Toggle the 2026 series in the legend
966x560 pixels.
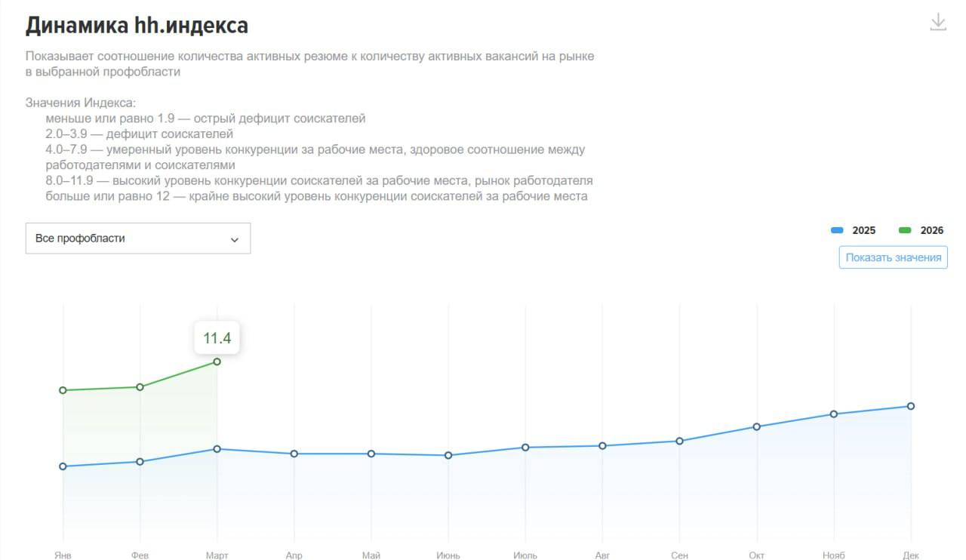click(921, 230)
